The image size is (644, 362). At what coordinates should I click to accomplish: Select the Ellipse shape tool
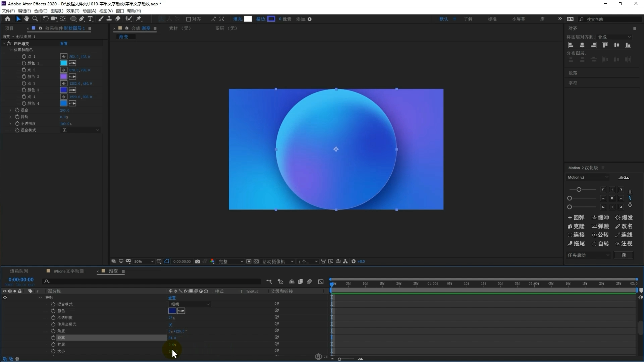[x=73, y=19]
